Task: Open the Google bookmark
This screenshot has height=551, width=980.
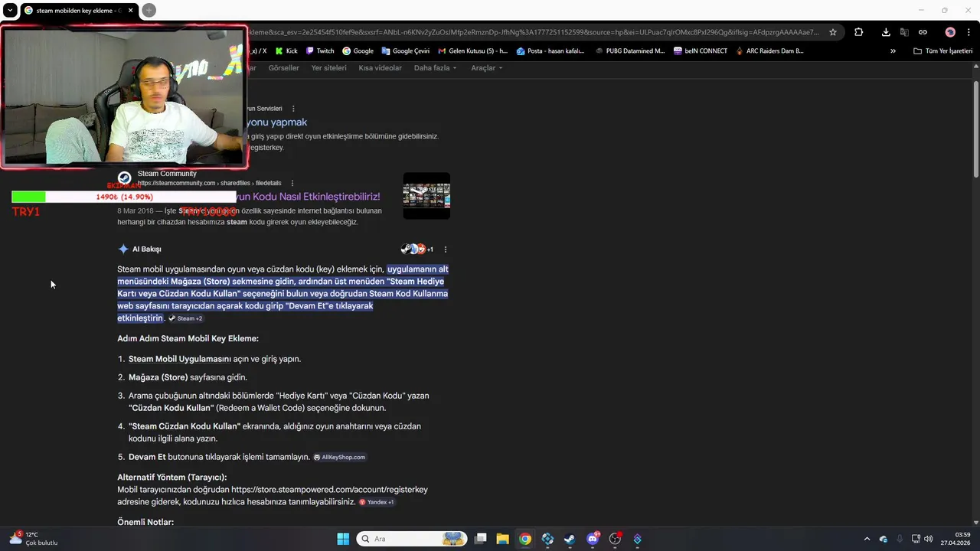Action: tap(358, 51)
